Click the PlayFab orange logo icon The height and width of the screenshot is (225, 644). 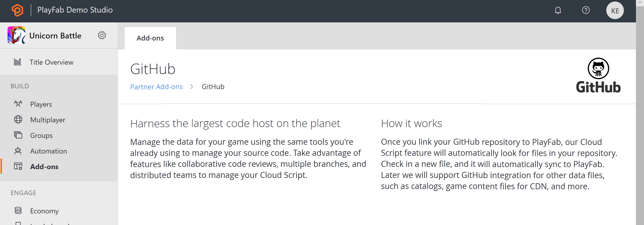click(17, 10)
